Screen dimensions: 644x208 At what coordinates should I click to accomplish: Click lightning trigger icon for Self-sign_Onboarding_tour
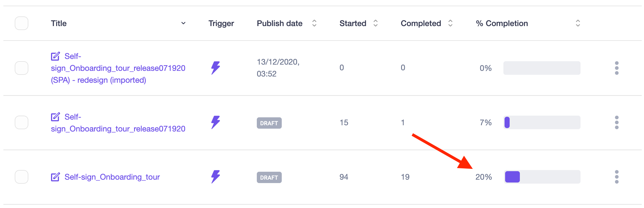[x=215, y=177]
